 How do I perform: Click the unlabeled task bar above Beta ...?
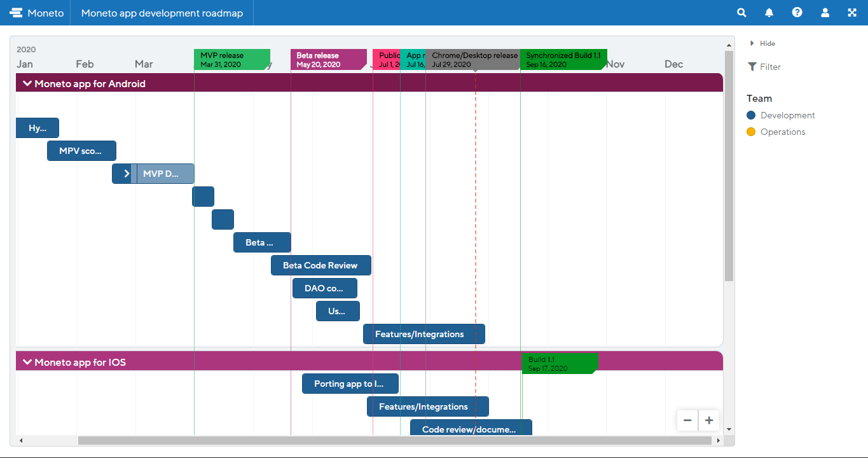(x=223, y=219)
